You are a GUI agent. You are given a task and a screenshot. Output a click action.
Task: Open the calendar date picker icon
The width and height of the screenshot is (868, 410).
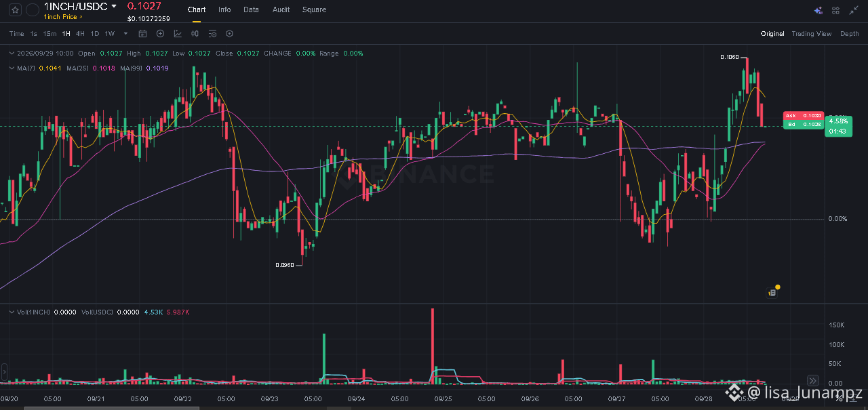click(x=142, y=33)
